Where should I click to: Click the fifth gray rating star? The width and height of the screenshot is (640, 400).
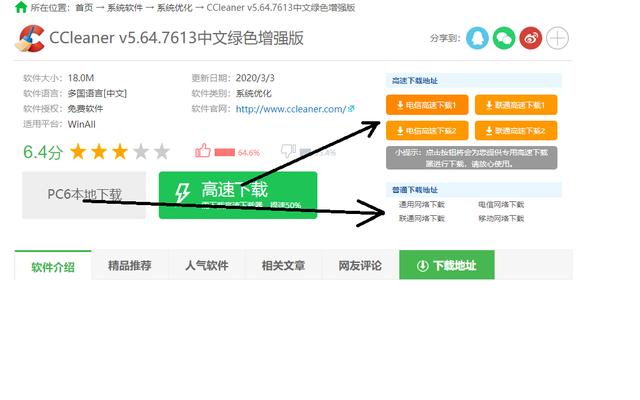(x=162, y=151)
